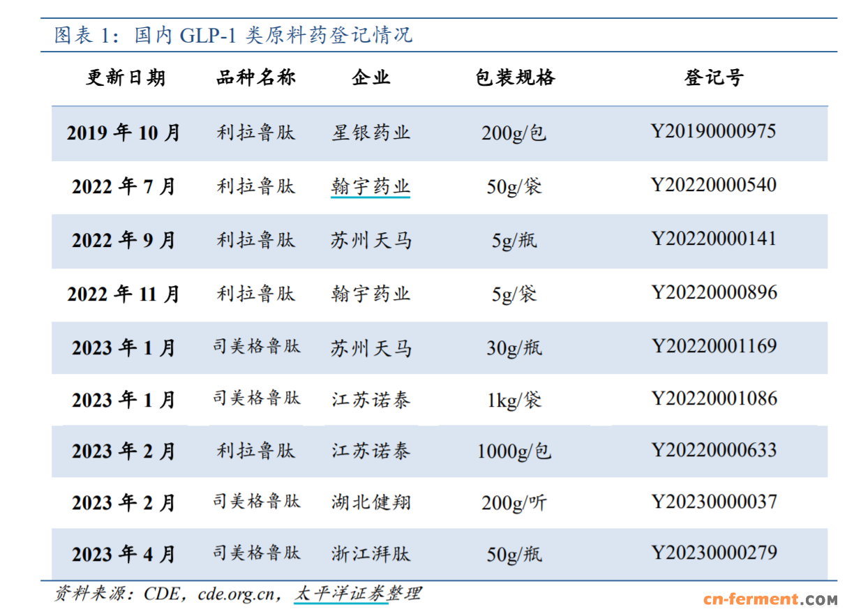This screenshot has height=616, width=847.
Task: Open the underlined 太平洋证券 source link
Action: 340,594
